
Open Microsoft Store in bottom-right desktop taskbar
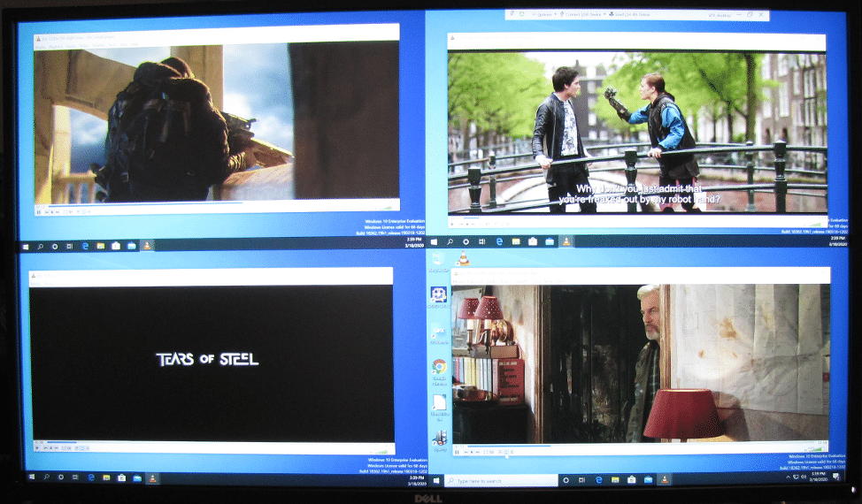pos(632,480)
